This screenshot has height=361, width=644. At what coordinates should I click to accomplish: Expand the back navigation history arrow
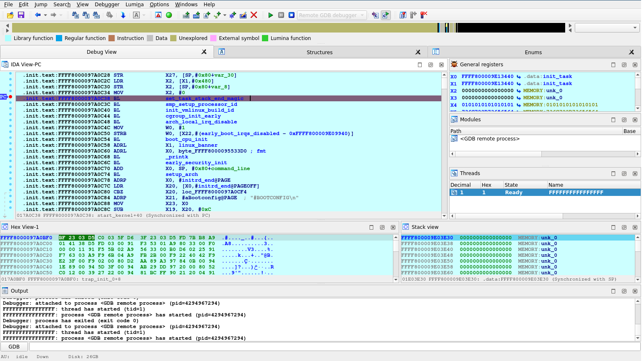pyautogui.click(x=45, y=15)
